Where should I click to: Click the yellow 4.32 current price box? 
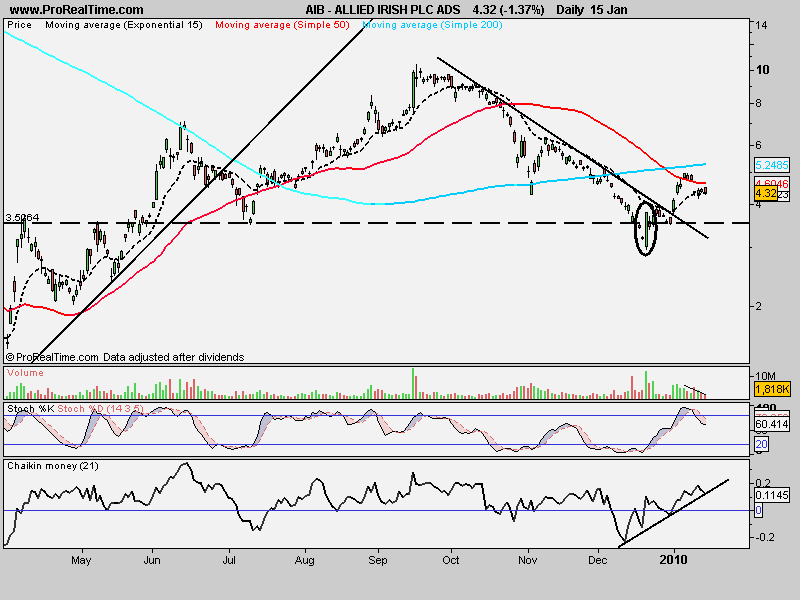(766, 194)
